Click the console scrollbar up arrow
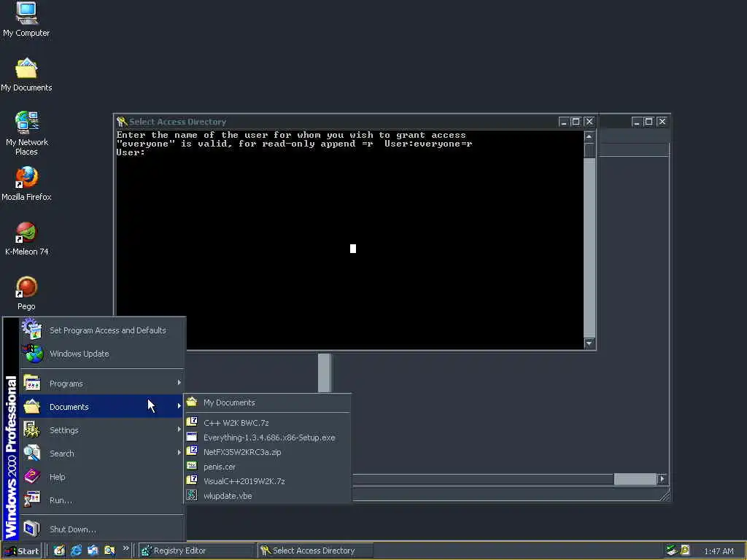This screenshot has width=747, height=560. [x=589, y=136]
